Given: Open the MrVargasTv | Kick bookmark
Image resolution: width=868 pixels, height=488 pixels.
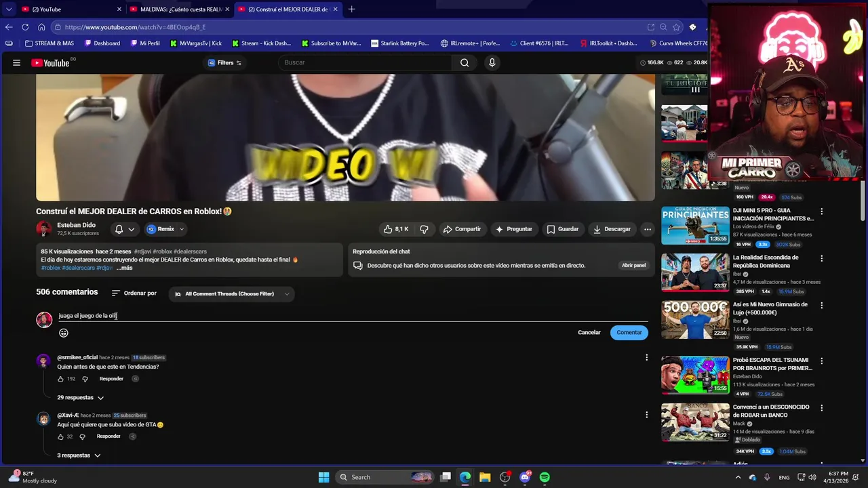Looking at the screenshot, I should click(x=196, y=43).
